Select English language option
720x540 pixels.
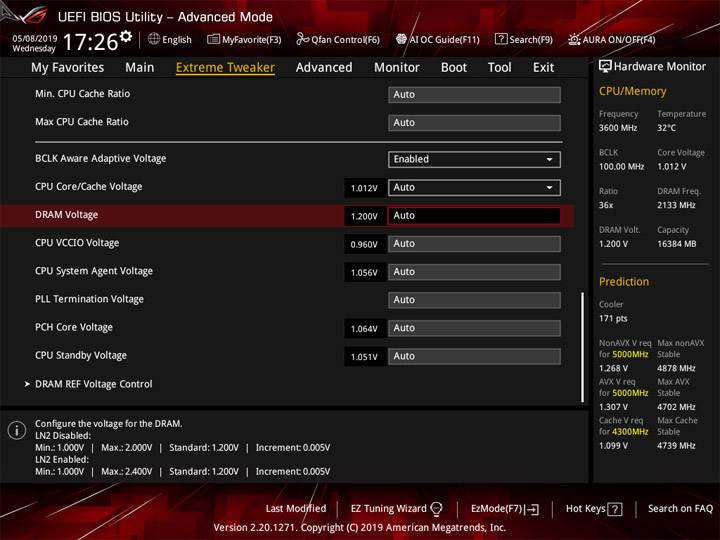click(177, 39)
